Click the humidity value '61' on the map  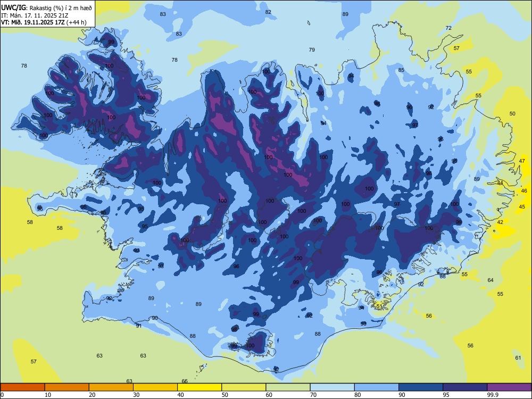(518, 358)
